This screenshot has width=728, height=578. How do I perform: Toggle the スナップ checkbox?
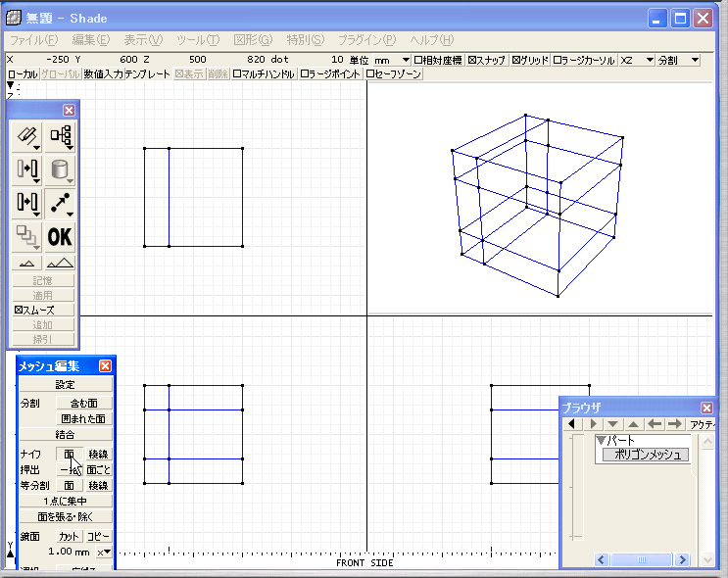pyautogui.click(x=487, y=60)
